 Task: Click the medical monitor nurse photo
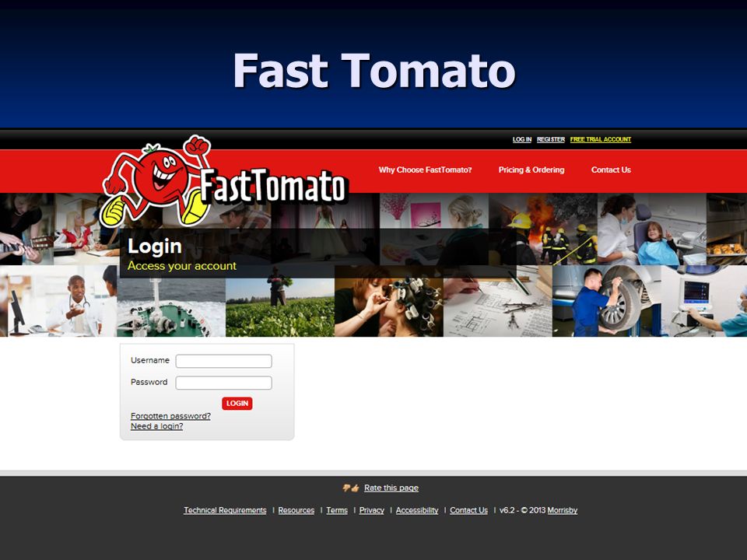704,301
